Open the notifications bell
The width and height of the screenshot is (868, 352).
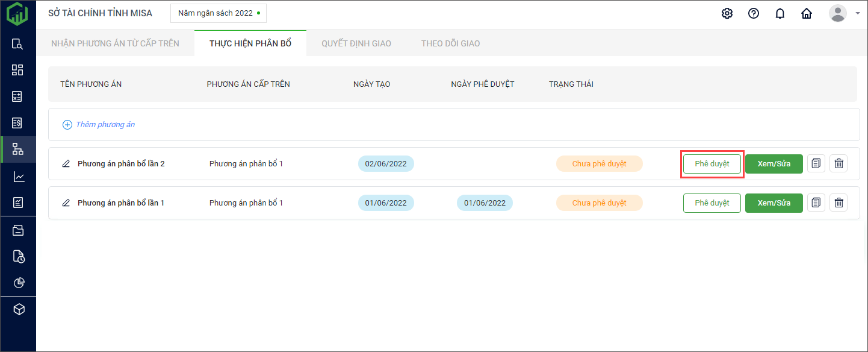tap(780, 13)
